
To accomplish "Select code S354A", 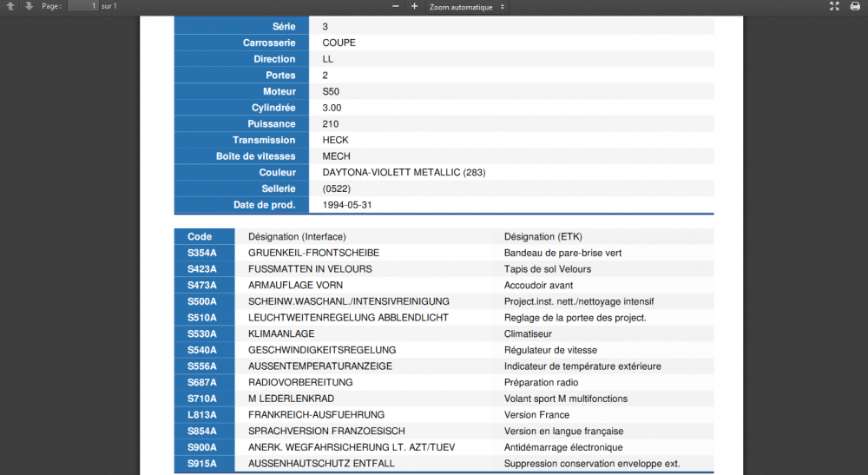I will coord(201,253).
